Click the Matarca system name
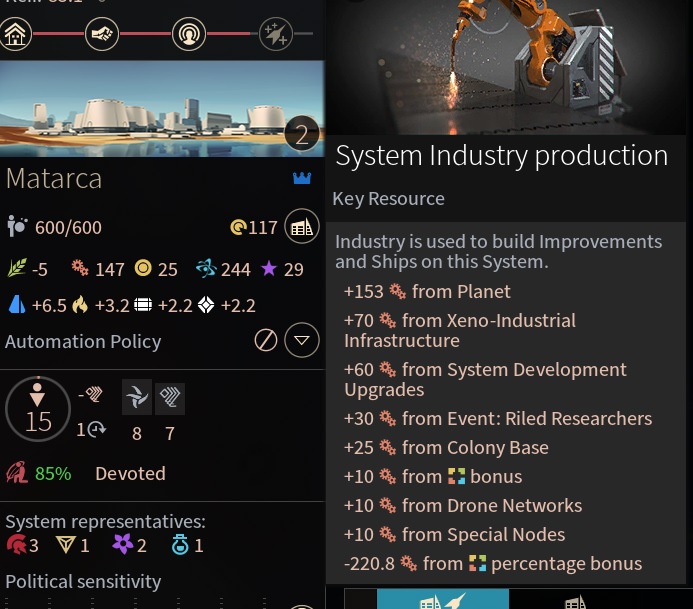 (54, 180)
